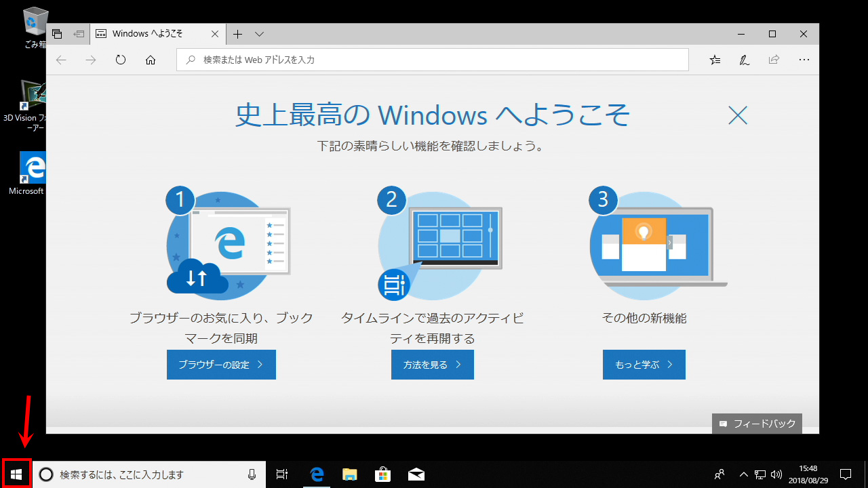Click the Edge icon on the taskbar

tap(315, 474)
